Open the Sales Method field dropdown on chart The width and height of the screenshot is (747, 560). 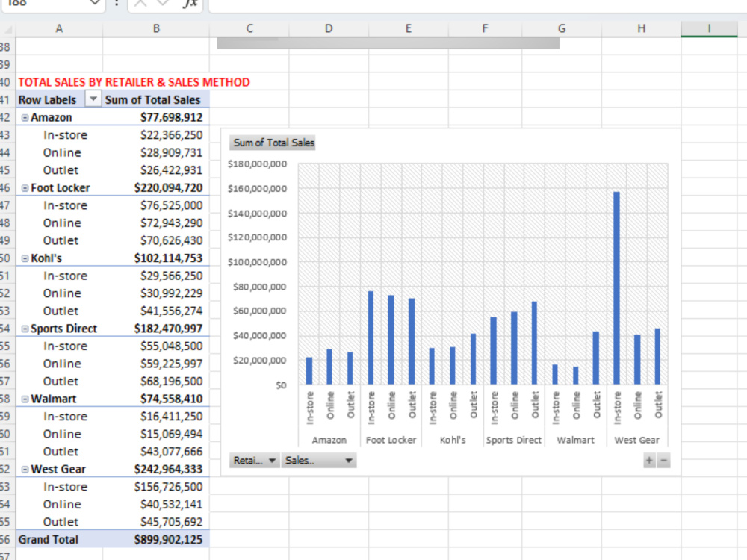(x=319, y=461)
